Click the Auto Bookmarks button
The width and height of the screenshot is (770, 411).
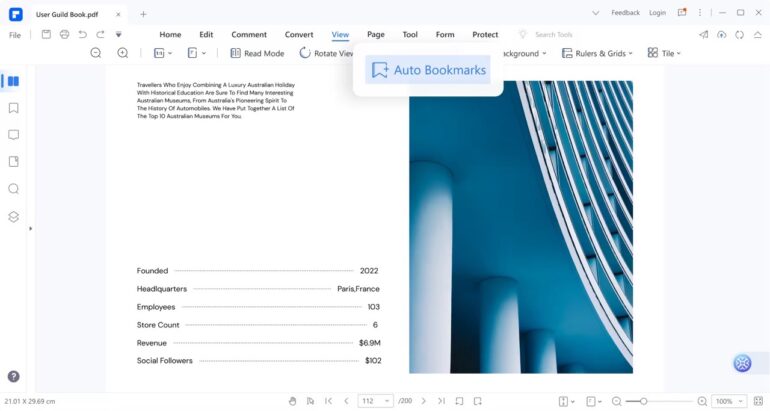(x=428, y=70)
